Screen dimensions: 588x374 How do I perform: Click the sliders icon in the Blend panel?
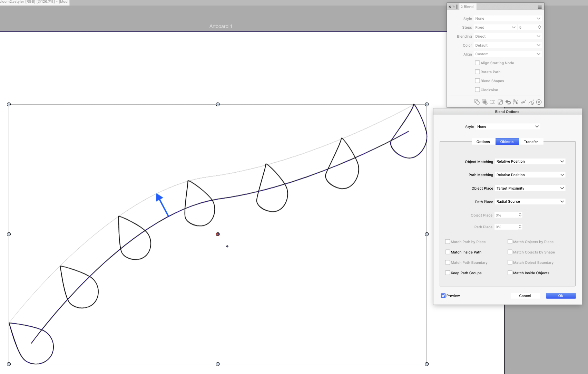492,102
